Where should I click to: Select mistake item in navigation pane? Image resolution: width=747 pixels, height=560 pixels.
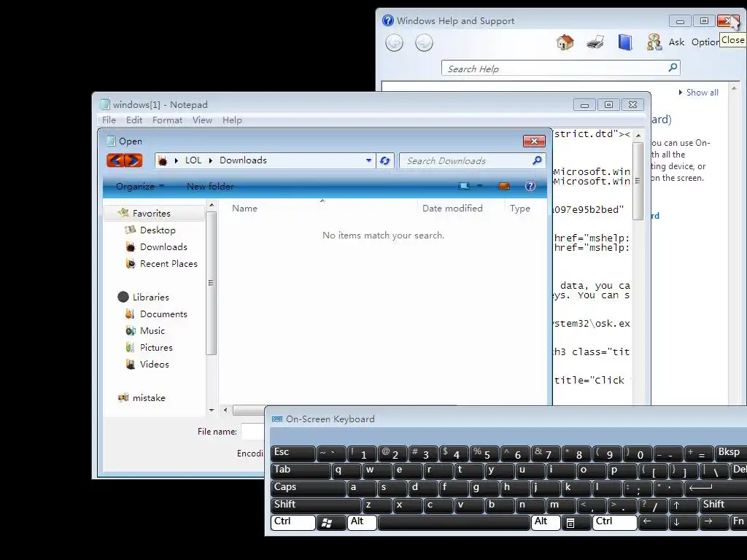click(x=149, y=397)
